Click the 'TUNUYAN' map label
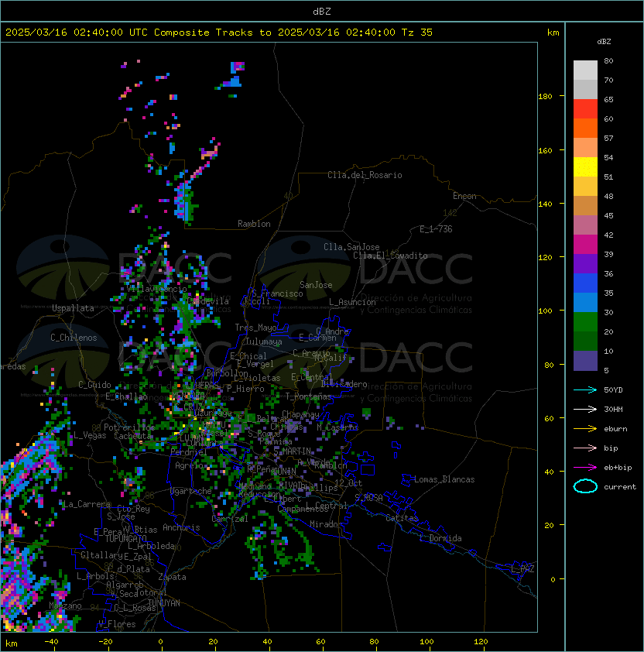644x652 pixels. pyautogui.click(x=164, y=603)
